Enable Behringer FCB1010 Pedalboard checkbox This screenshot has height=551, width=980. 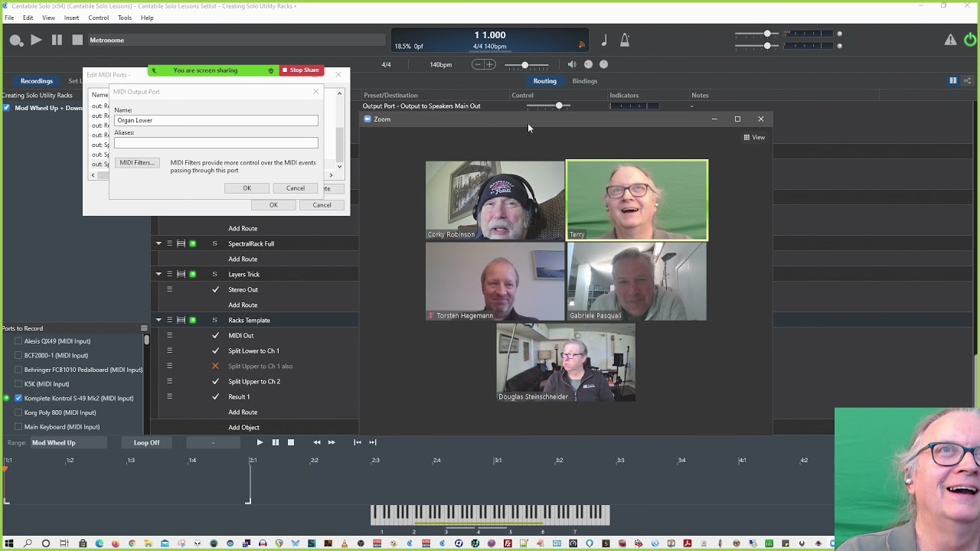tap(18, 370)
